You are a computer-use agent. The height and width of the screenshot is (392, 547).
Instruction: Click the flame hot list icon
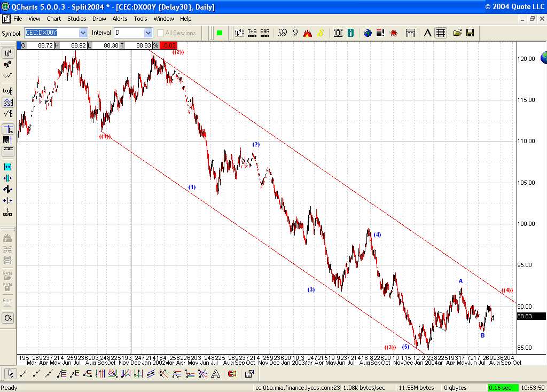point(308,33)
